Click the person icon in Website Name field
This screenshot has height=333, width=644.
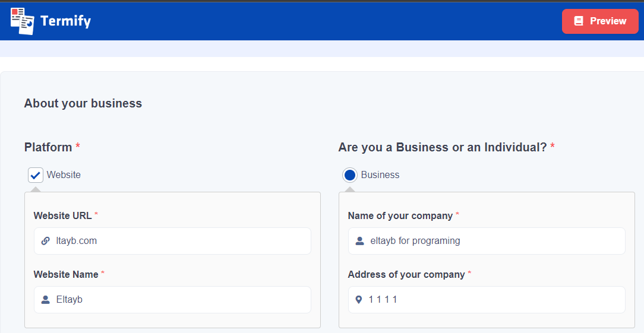tap(46, 300)
